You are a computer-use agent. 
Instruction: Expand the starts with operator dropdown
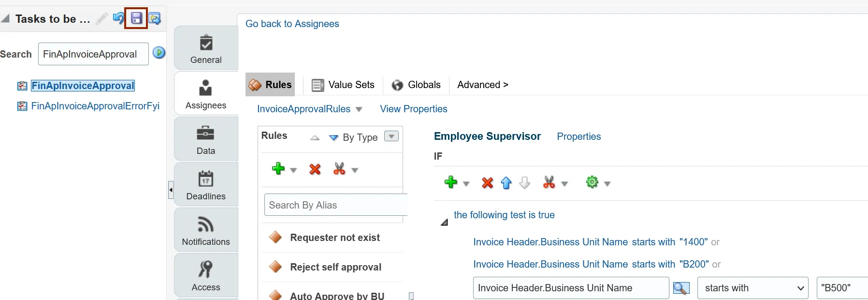tap(752, 288)
